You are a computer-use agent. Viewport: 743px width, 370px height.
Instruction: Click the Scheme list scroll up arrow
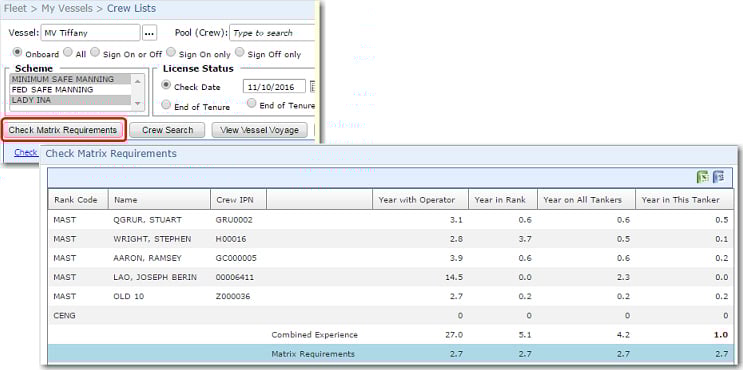(137, 81)
